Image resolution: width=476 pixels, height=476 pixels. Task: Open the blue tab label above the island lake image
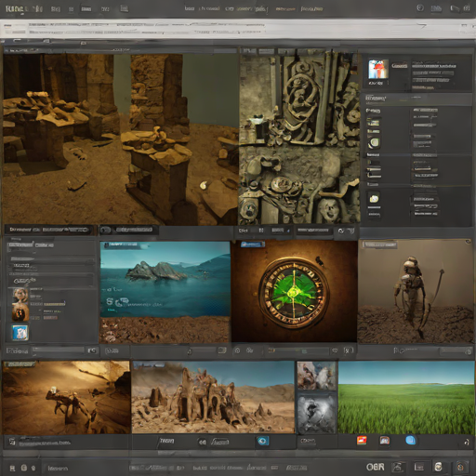click(x=122, y=245)
